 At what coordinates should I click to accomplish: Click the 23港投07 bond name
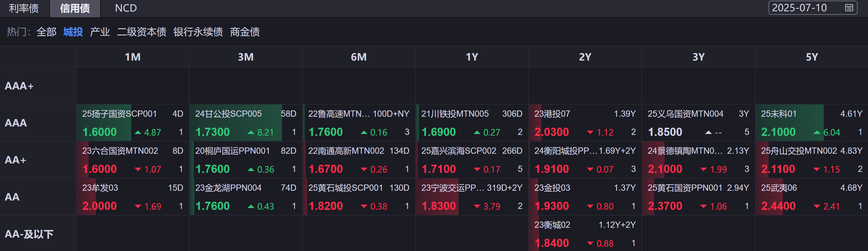552,114
